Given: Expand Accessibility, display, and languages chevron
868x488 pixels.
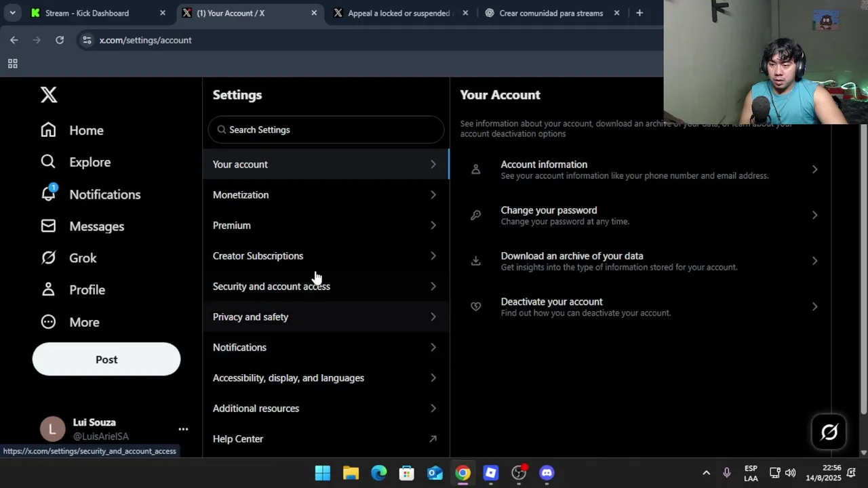Looking at the screenshot, I should coord(433,378).
